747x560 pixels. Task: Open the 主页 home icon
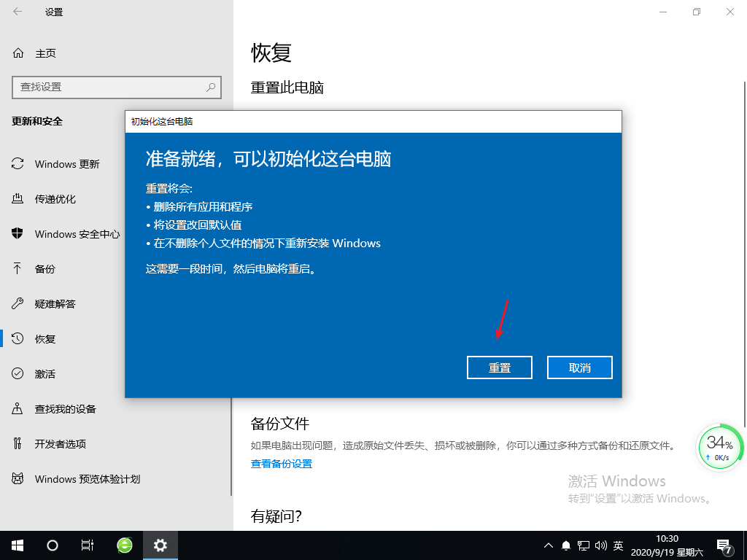(x=18, y=53)
